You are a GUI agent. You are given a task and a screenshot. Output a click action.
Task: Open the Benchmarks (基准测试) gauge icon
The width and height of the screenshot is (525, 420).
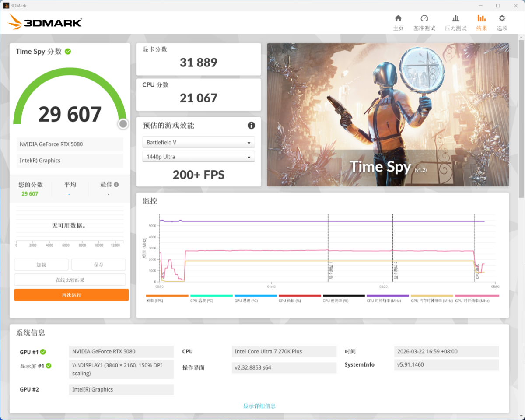pos(424,18)
